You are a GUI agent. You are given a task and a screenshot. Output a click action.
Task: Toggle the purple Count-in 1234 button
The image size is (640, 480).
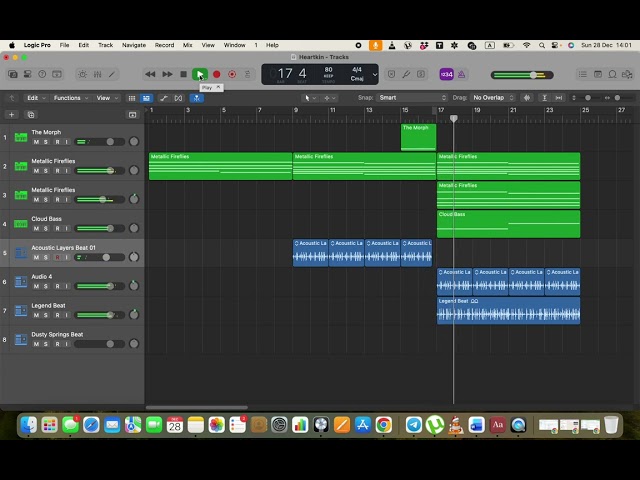click(447, 74)
